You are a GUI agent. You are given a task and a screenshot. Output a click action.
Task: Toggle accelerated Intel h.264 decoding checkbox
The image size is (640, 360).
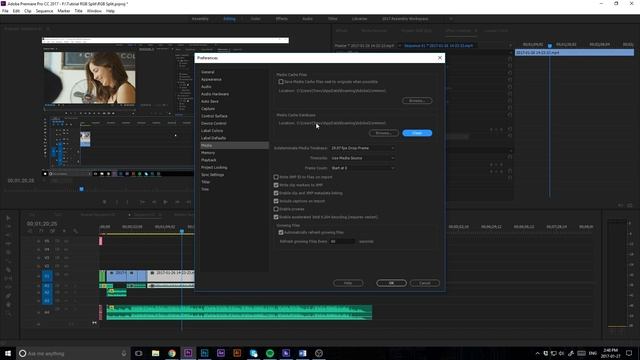click(x=276, y=217)
